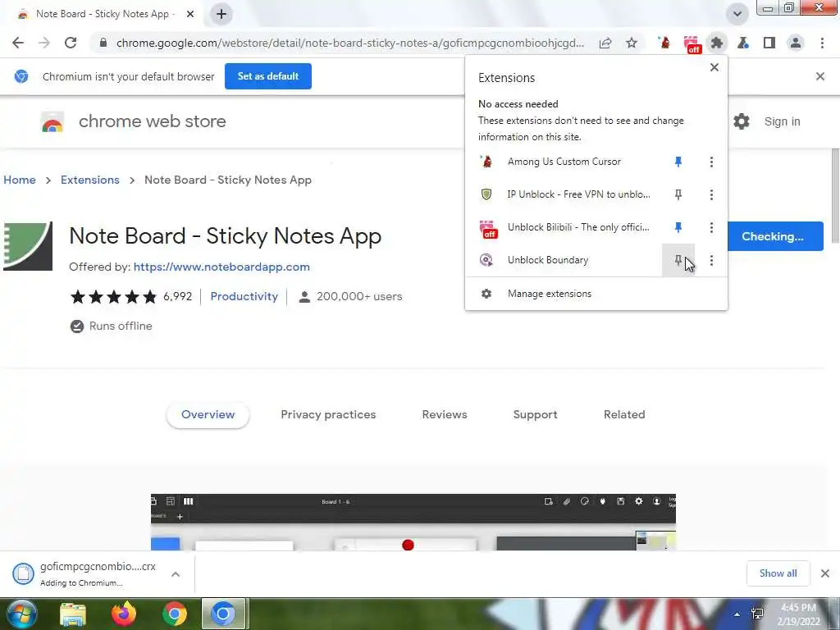
Task: Bookmark this page with the star icon
Action: point(632,43)
